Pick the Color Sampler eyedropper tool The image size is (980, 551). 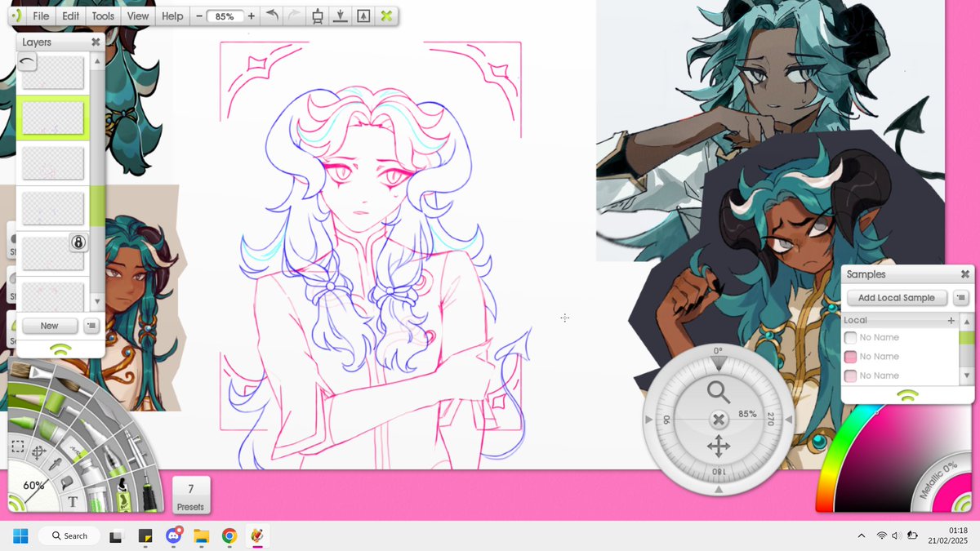pyautogui.click(x=55, y=464)
